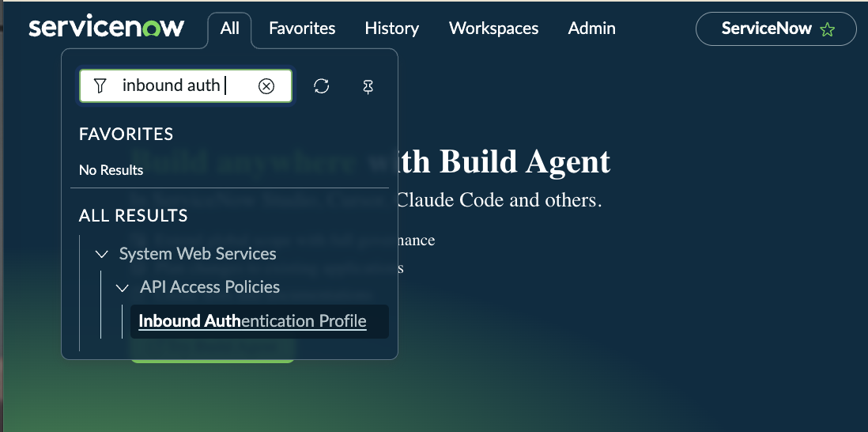The width and height of the screenshot is (868, 432).
Task: Focus the navigator filter input field
Action: point(186,85)
